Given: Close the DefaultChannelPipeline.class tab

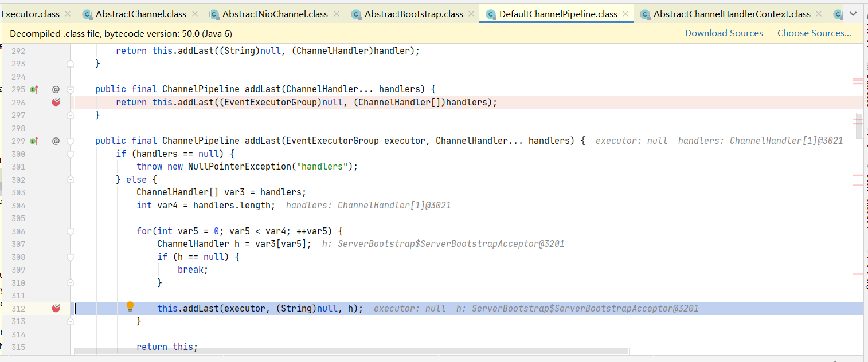Looking at the screenshot, I should (x=625, y=14).
